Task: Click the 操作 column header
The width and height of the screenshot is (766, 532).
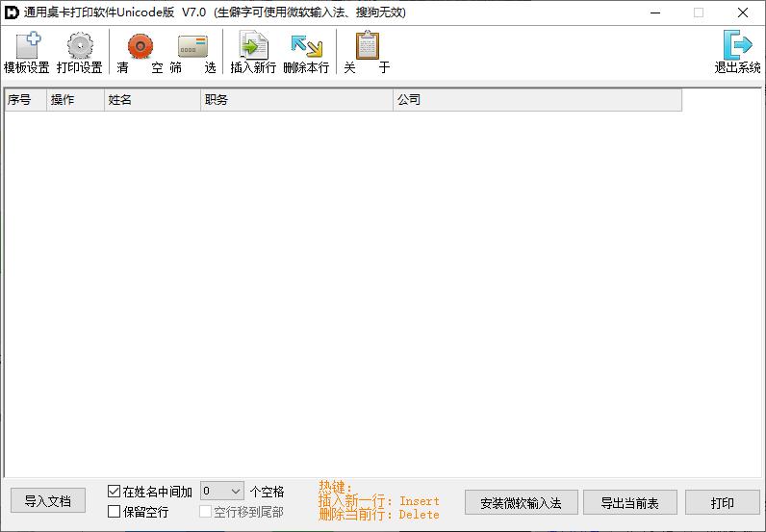Action: pyautogui.click(x=75, y=100)
